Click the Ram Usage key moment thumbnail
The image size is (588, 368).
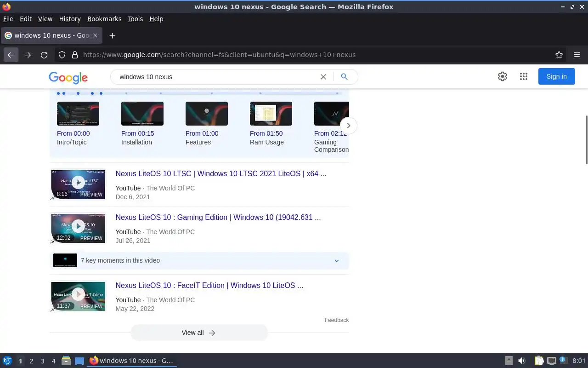click(x=271, y=114)
